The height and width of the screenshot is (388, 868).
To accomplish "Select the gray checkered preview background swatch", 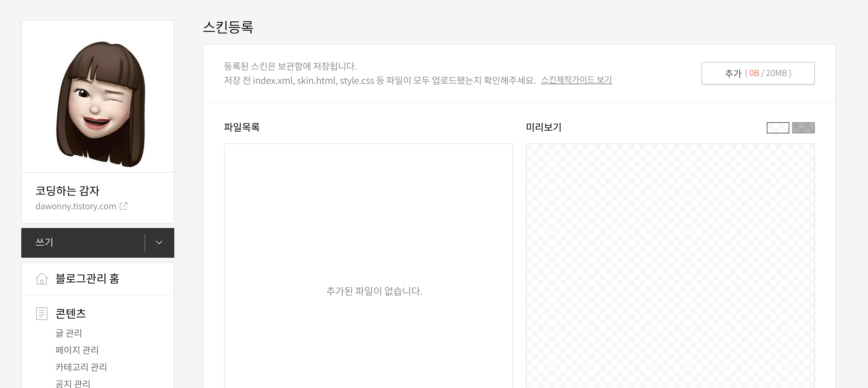I will pyautogui.click(x=803, y=127).
